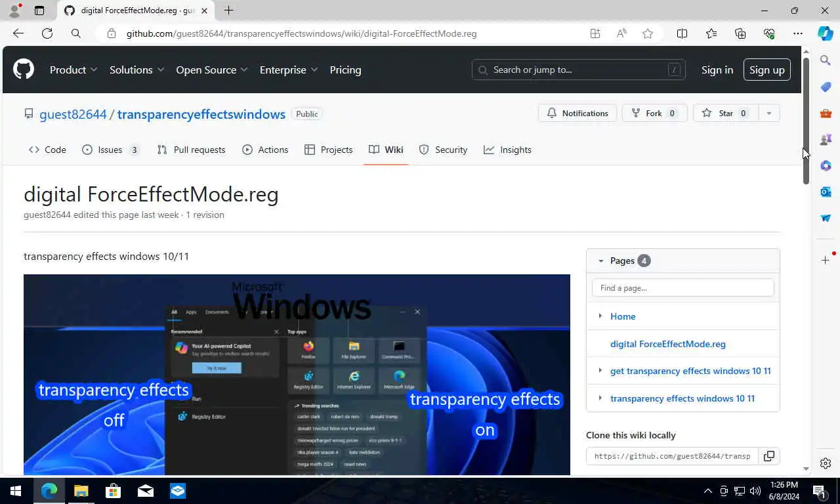The image size is (840, 504).
Task: Expand get transparency effects page entry
Action: tap(600, 371)
